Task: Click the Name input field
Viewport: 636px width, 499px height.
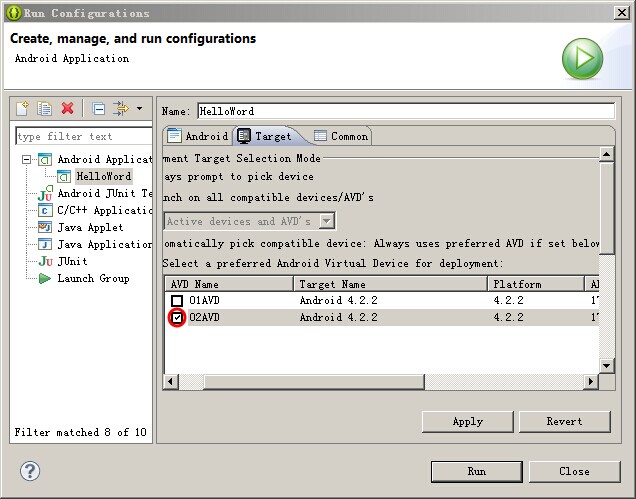Action: tap(405, 111)
